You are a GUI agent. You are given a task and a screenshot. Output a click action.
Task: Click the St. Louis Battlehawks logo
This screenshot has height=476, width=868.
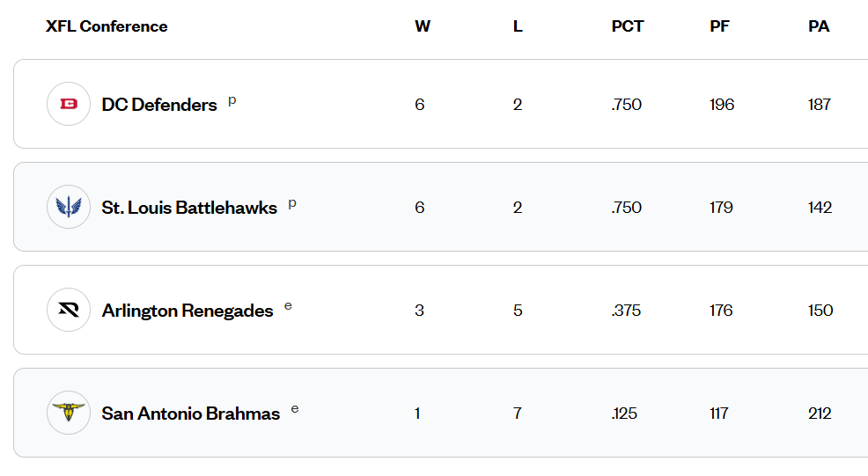pos(69,207)
